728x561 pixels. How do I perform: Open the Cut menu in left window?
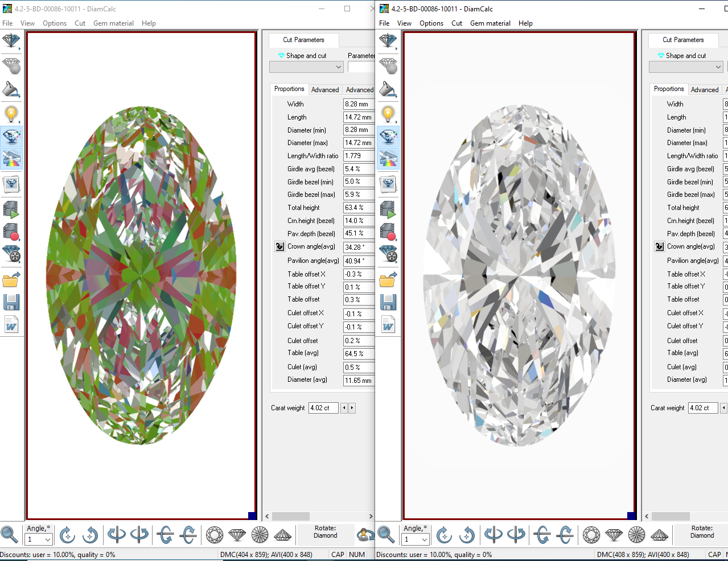[x=80, y=23]
